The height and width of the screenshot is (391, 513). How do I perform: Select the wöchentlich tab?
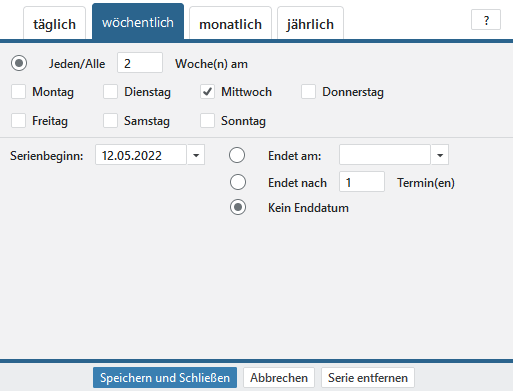coord(138,22)
